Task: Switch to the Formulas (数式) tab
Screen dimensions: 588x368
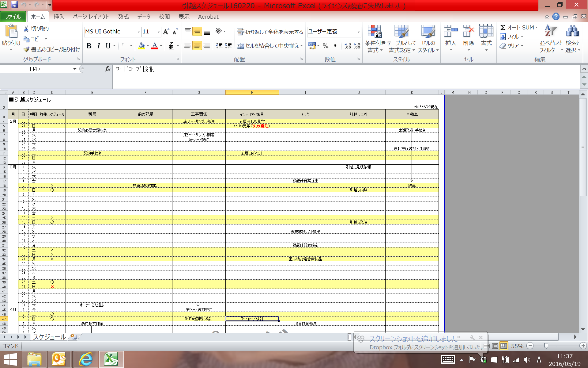Action: 123,17
